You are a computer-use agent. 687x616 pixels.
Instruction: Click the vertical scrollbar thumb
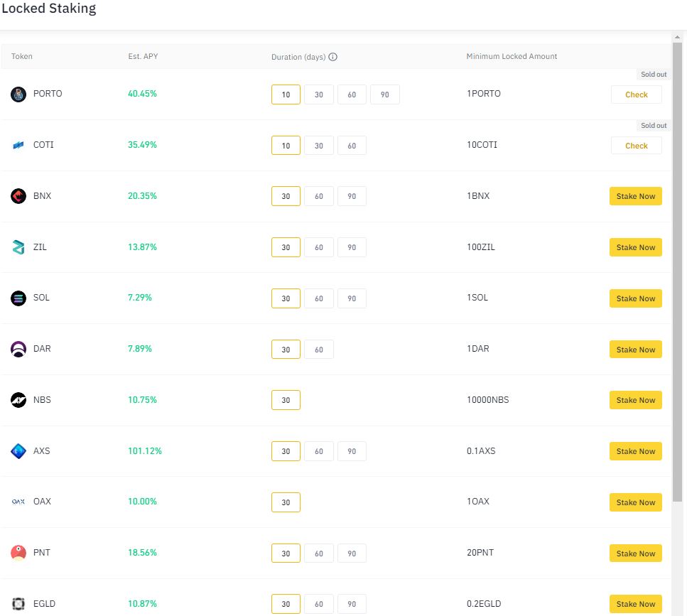click(x=677, y=272)
